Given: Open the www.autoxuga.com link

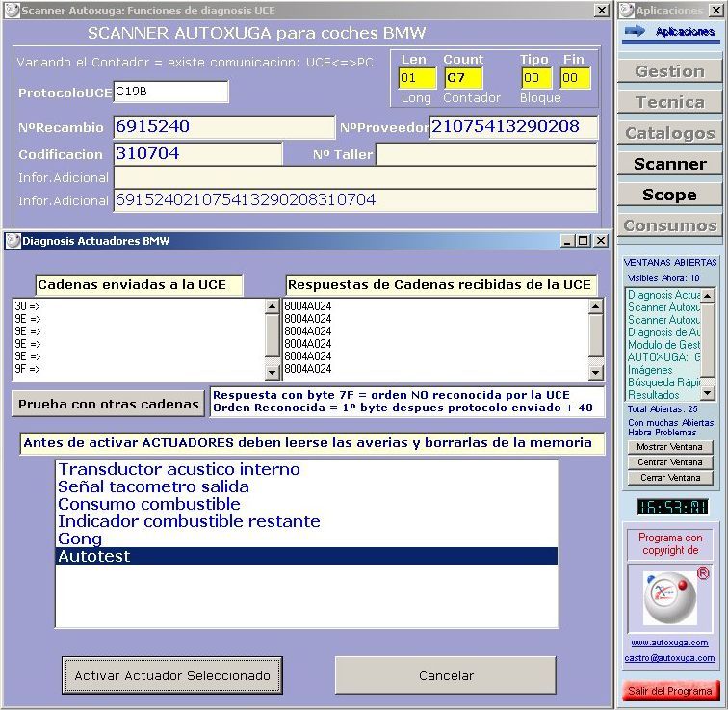Looking at the screenshot, I should click(669, 643).
